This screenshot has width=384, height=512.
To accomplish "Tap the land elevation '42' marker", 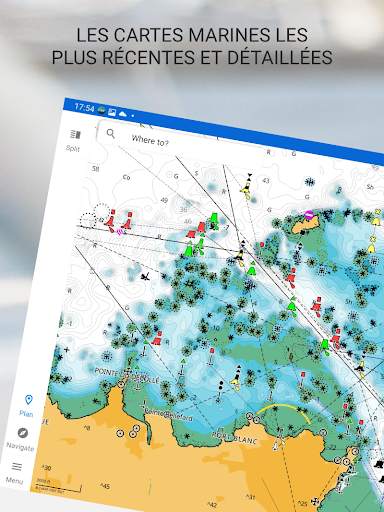I will [212, 504].
